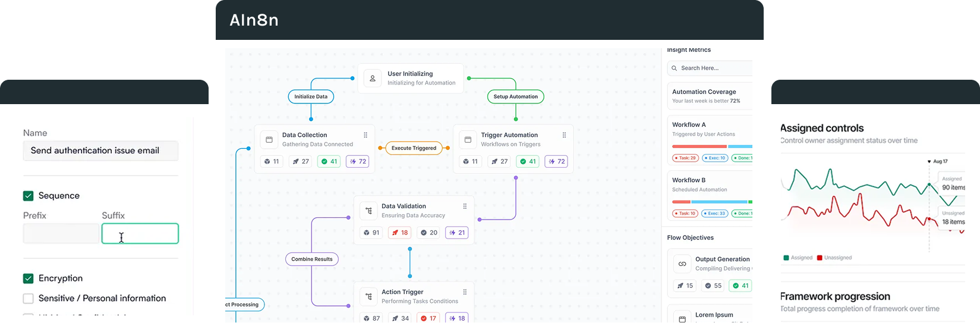Uncheck the Sequence checkbox
Image resolution: width=980 pixels, height=335 pixels.
pyautogui.click(x=28, y=196)
